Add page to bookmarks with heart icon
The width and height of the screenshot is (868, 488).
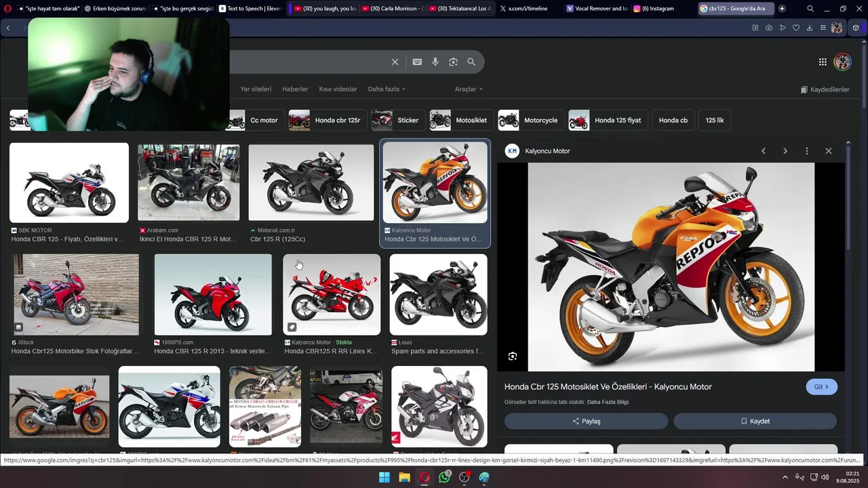(x=796, y=28)
